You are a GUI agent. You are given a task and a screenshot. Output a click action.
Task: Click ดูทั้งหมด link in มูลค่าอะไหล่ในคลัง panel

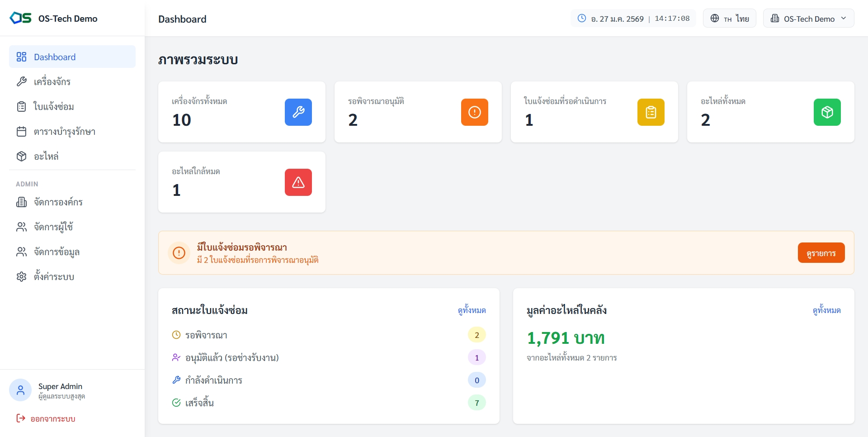pyautogui.click(x=826, y=310)
